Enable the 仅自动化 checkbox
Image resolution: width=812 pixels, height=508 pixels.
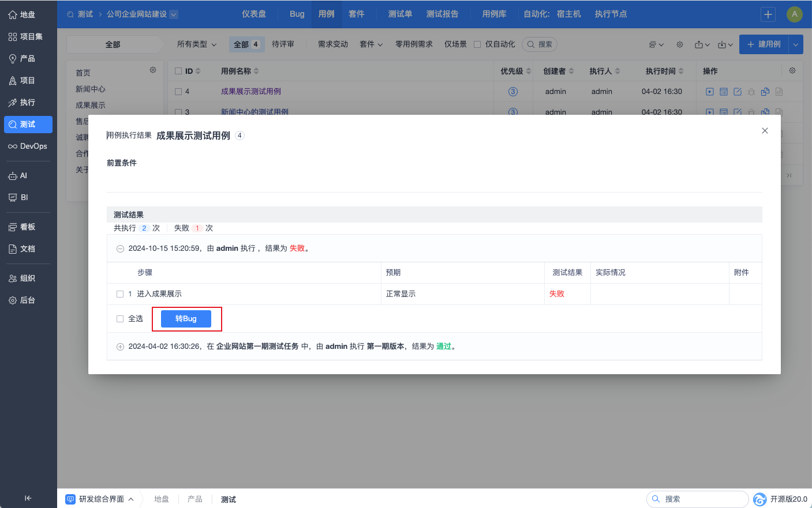477,44
